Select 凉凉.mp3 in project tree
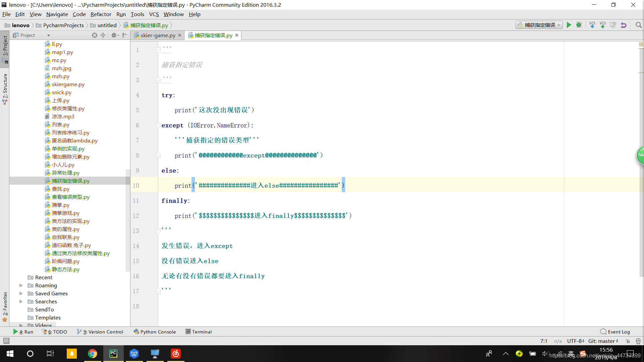This screenshot has height=362, width=644. 63,116
